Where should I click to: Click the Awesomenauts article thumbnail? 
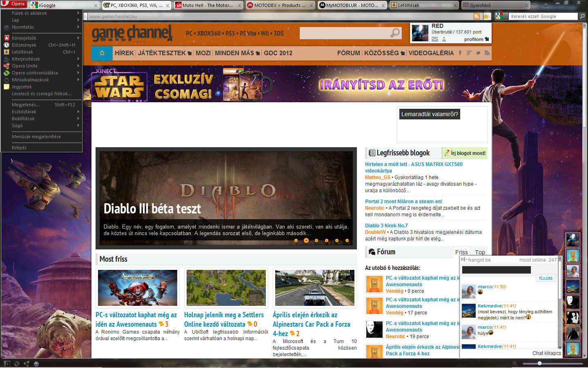(x=138, y=288)
